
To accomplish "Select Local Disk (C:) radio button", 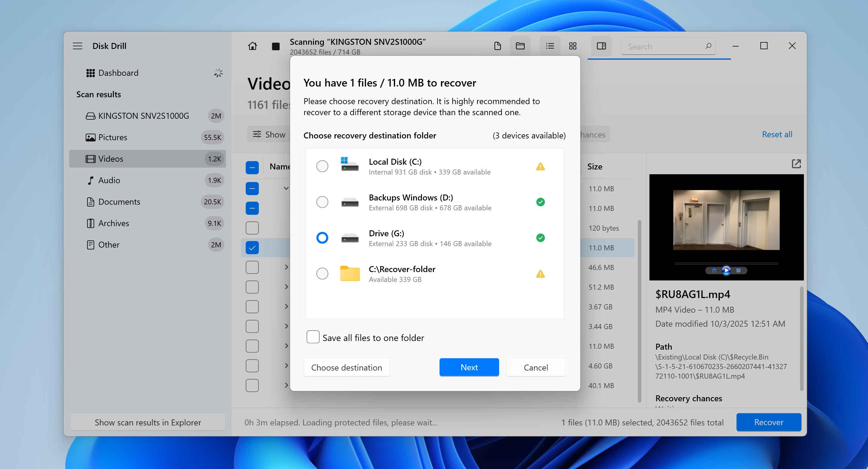I will tap(322, 166).
